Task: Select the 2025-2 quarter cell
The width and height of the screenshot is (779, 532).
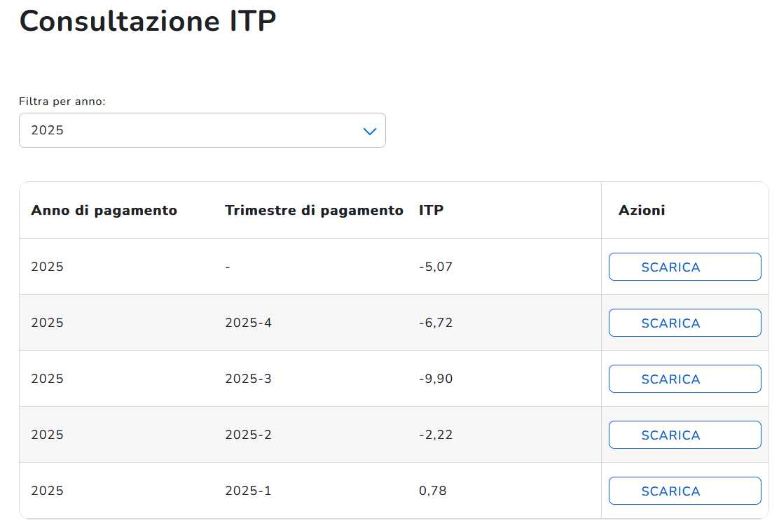Action: pos(248,435)
